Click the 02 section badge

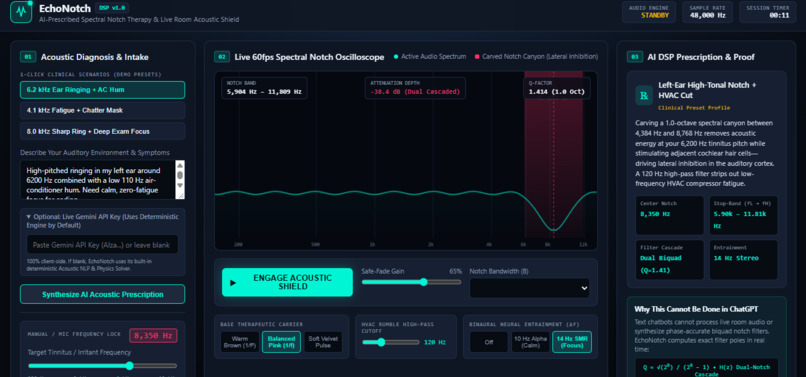222,57
